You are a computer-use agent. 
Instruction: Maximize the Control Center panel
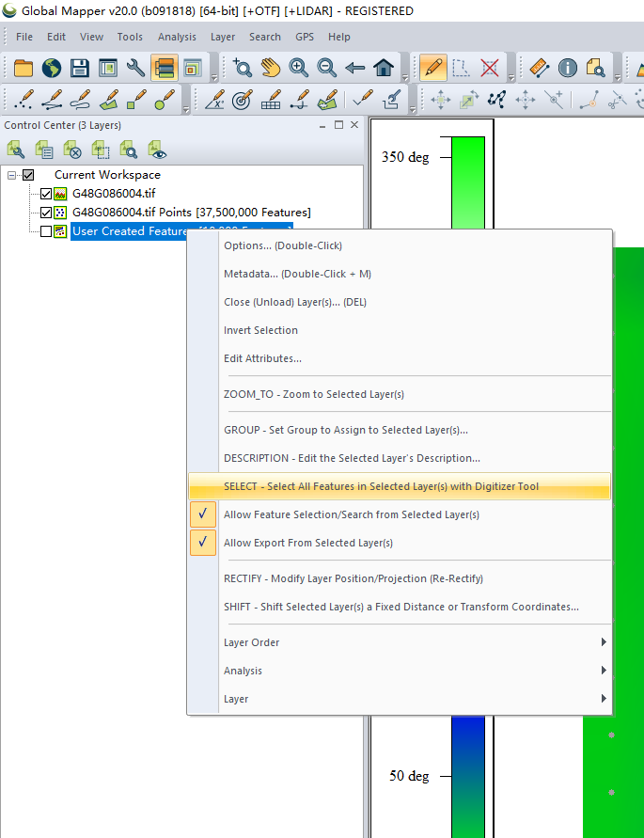[338, 125]
